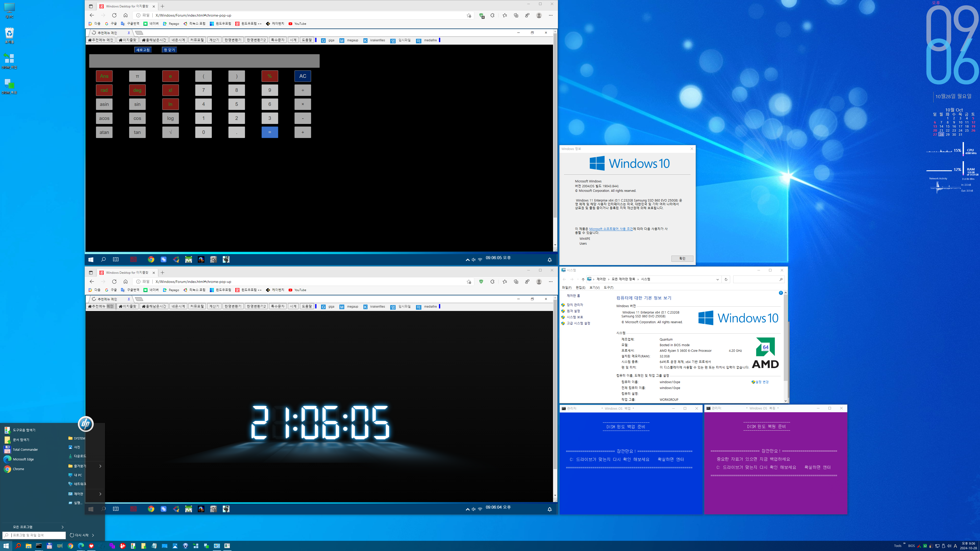Click 새로고침 button above the calculator
The height and width of the screenshot is (551, 980).
coord(143,50)
